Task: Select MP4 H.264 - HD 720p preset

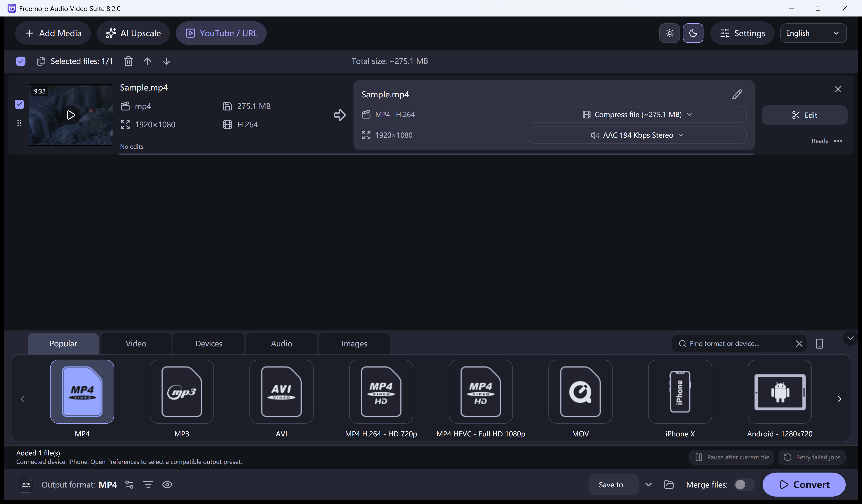Action: click(381, 392)
